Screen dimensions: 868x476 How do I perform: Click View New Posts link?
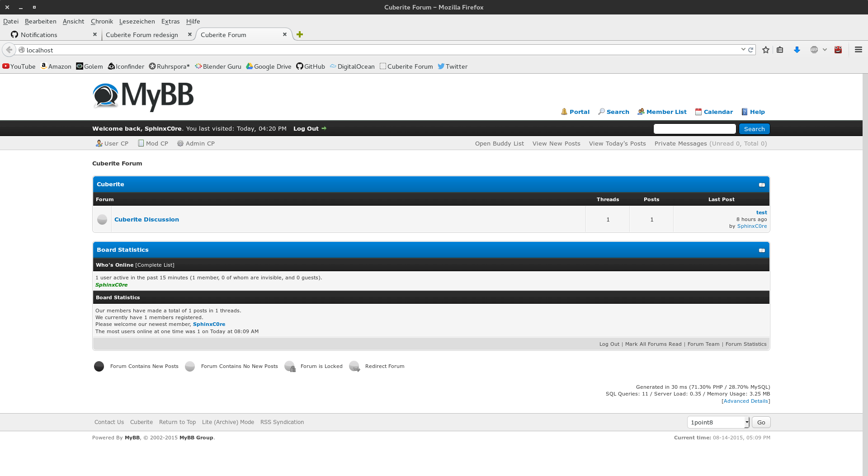click(557, 143)
